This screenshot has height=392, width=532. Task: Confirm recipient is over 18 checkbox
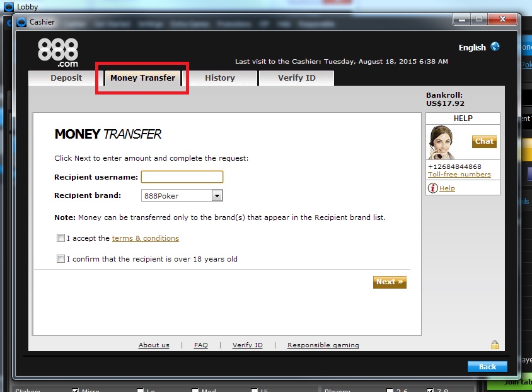[61, 259]
